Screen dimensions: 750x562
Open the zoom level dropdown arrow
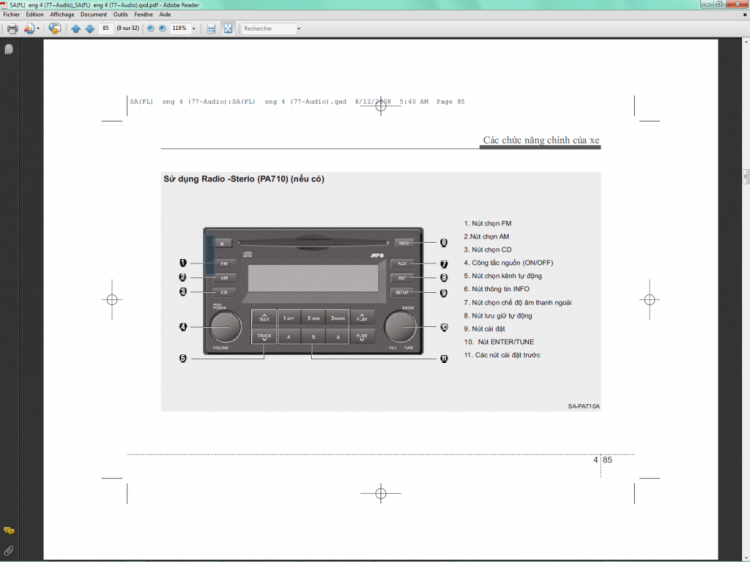pyautogui.click(x=194, y=29)
